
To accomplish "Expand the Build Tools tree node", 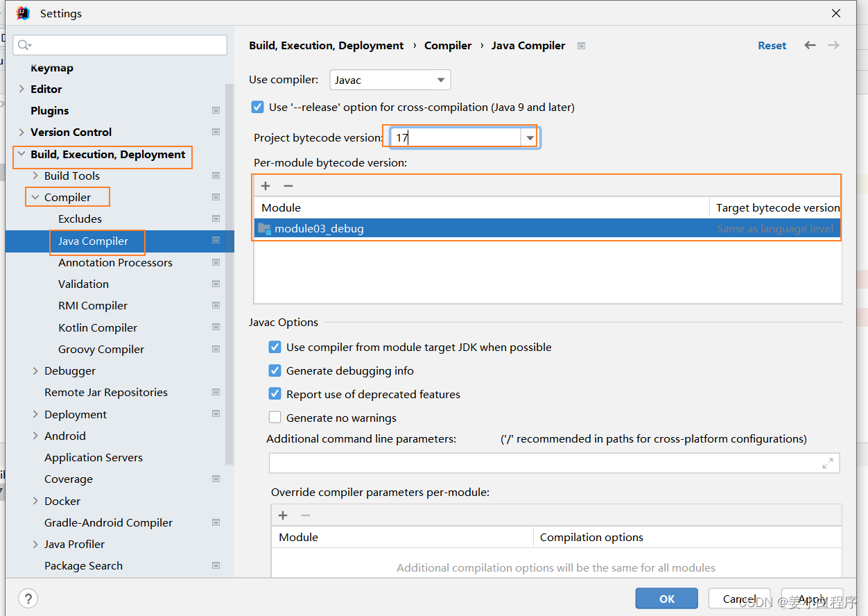I will [x=35, y=176].
